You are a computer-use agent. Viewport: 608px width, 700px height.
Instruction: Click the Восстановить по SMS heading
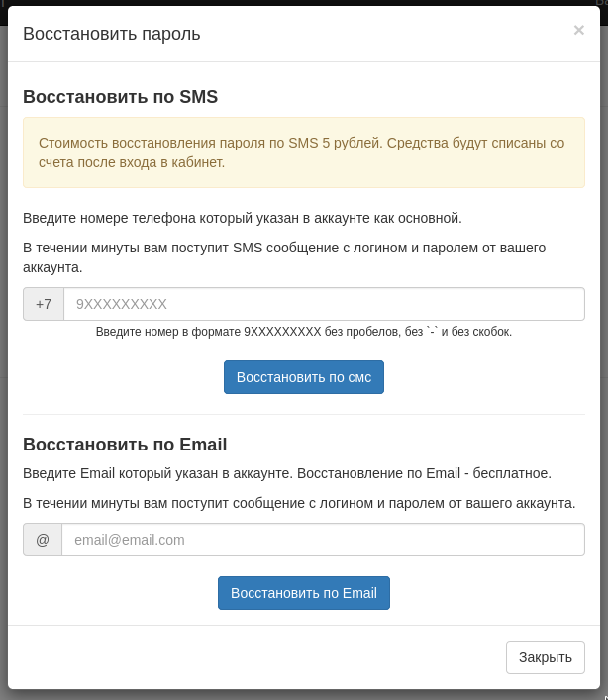tap(121, 97)
